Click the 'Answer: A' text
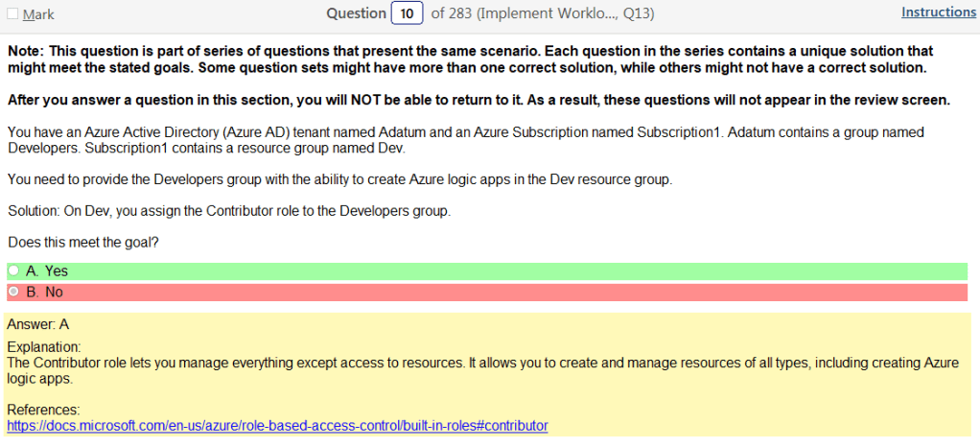 (x=37, y=324)
